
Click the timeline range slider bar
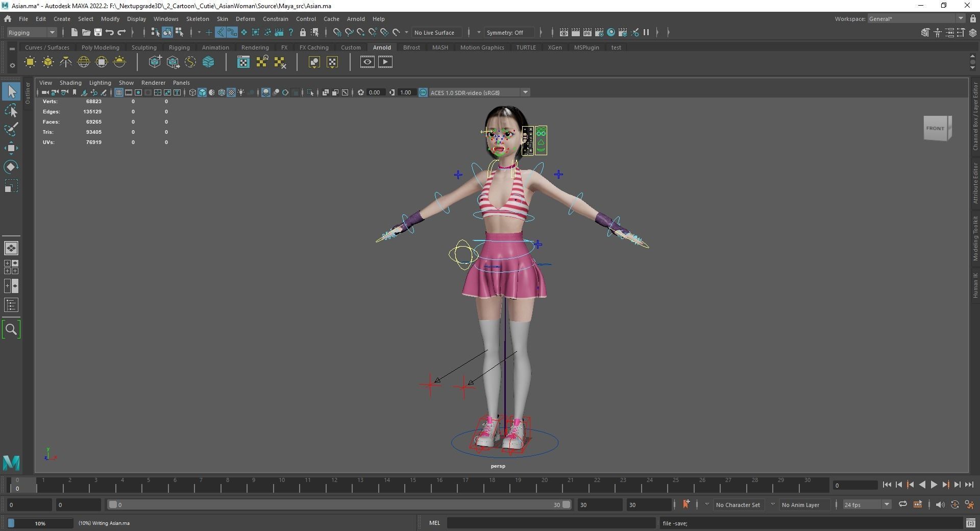coord(339,504)
